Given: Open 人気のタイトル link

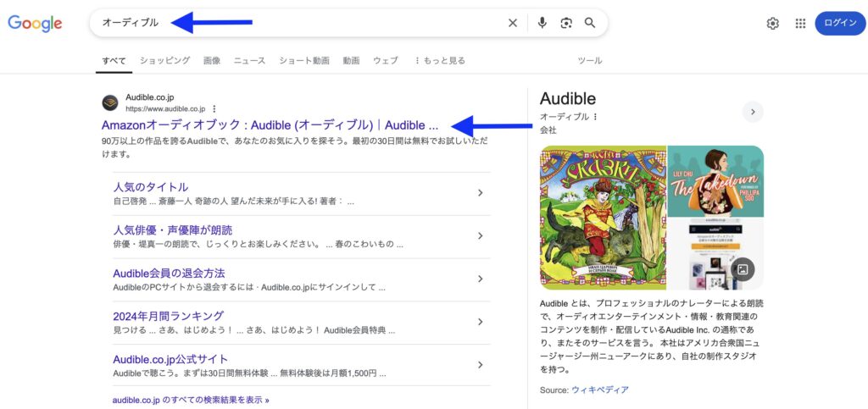Looking at the screenshot, I should coord(151,187).
